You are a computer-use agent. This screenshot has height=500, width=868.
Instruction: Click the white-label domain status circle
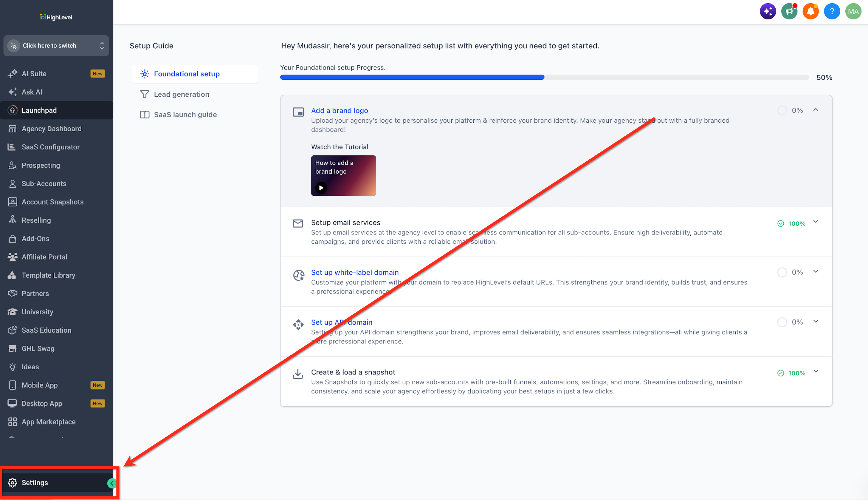pos(782,272)
